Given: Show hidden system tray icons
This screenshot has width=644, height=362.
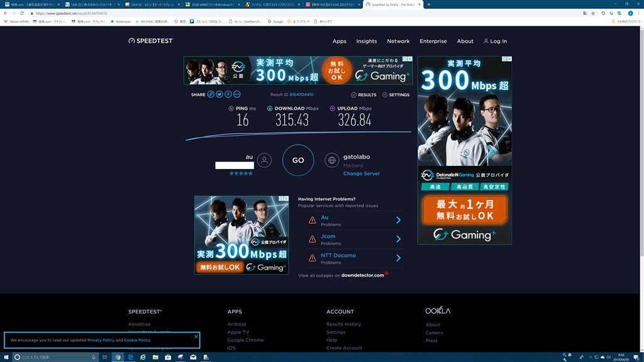Looking at the screenshot, I should point(591,357).
